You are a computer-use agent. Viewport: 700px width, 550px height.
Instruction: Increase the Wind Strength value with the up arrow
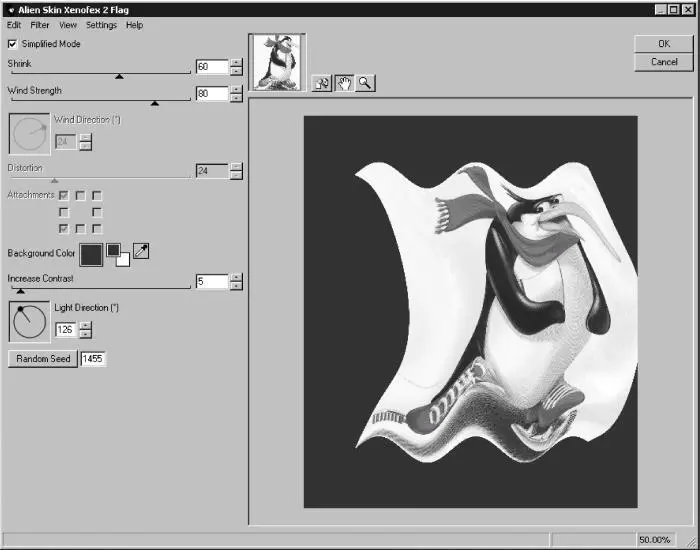[x=236, y=89]
